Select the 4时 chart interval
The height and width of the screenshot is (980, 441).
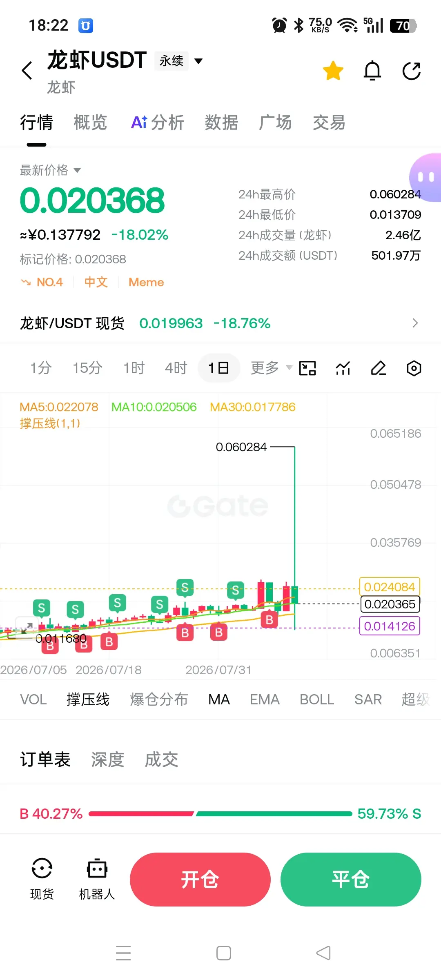pyautogui.click(x=176, y=368)
